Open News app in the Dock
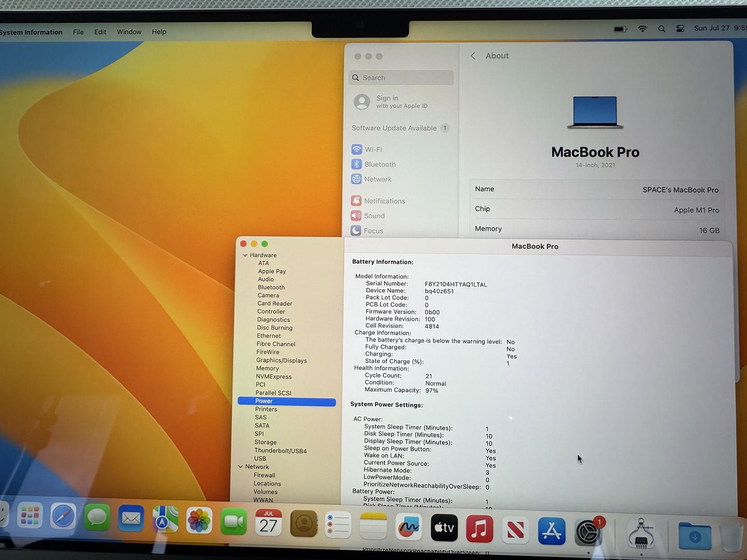747x560 pixels. pos(515,530)
